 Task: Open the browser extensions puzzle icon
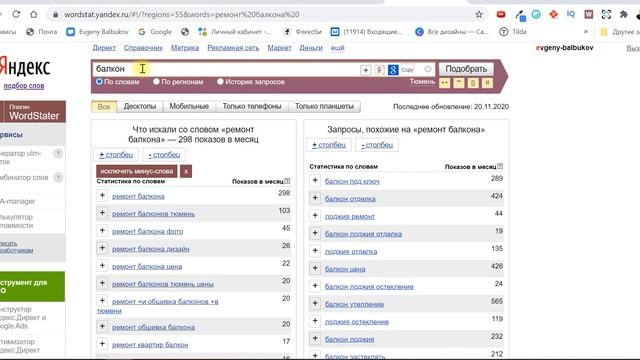click(623, 14)
